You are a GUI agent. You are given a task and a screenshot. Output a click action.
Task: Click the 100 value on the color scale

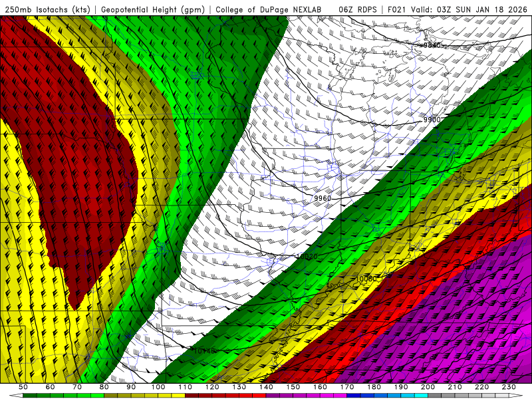[158, 387]
